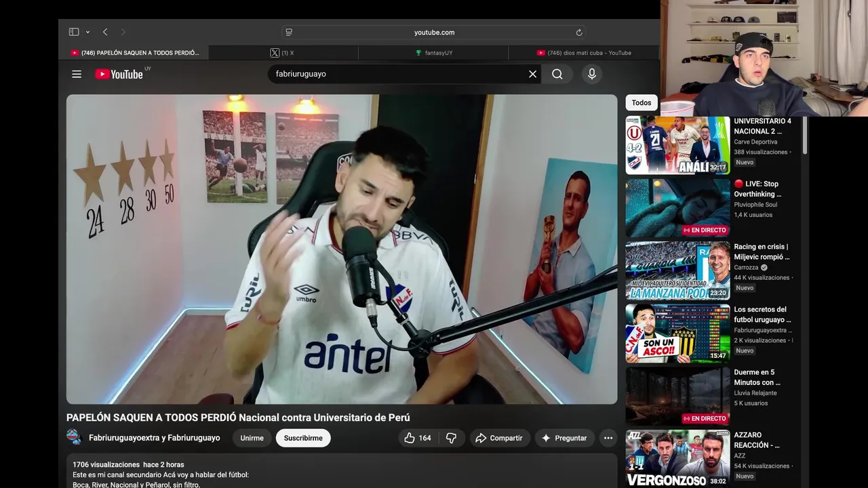Click the UNIVERSITARIO 4 NACIONAL 2 title
This screenshot has width=868, height=488.
(762, 126)
